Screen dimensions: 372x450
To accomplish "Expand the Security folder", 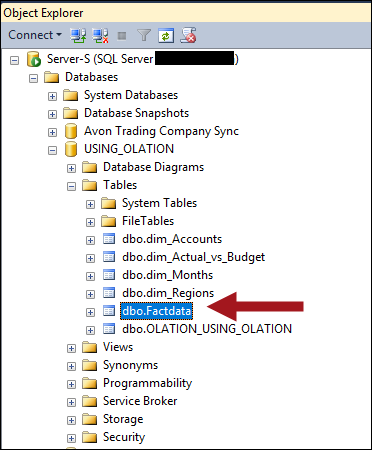I will click(x=71, y=438).
